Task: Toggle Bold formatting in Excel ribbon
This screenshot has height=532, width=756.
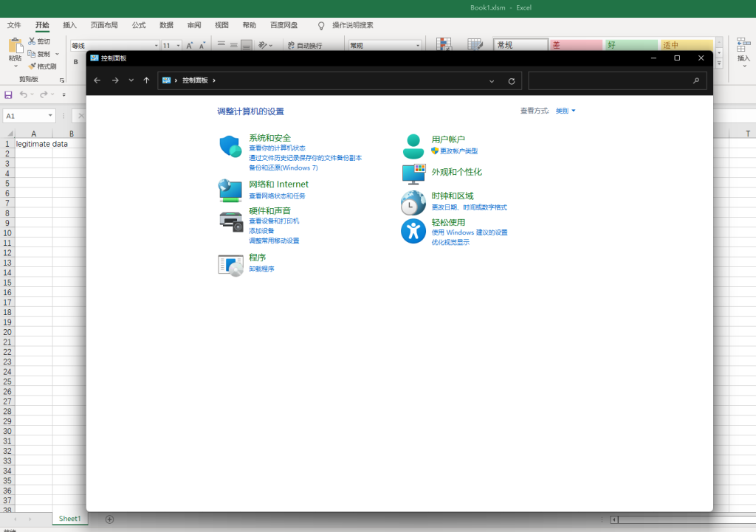Action: (x=76, y=62)
